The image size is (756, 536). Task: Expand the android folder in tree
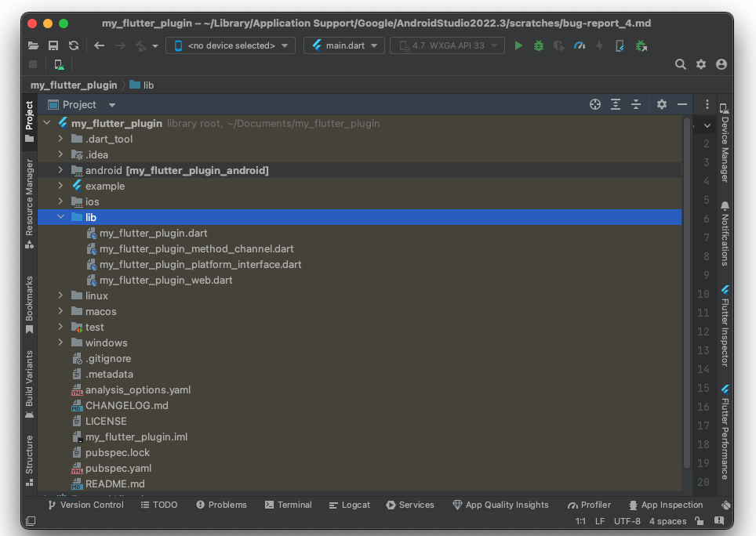(61, 170)
